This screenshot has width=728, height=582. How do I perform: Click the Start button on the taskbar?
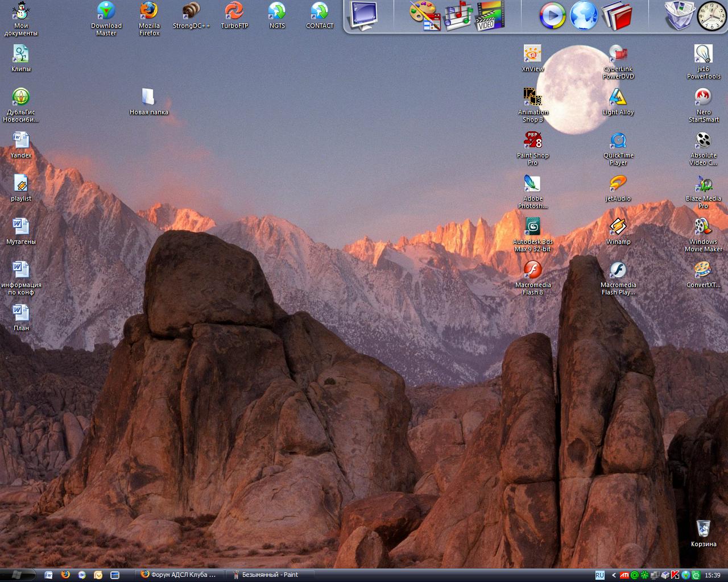[17, 575]
